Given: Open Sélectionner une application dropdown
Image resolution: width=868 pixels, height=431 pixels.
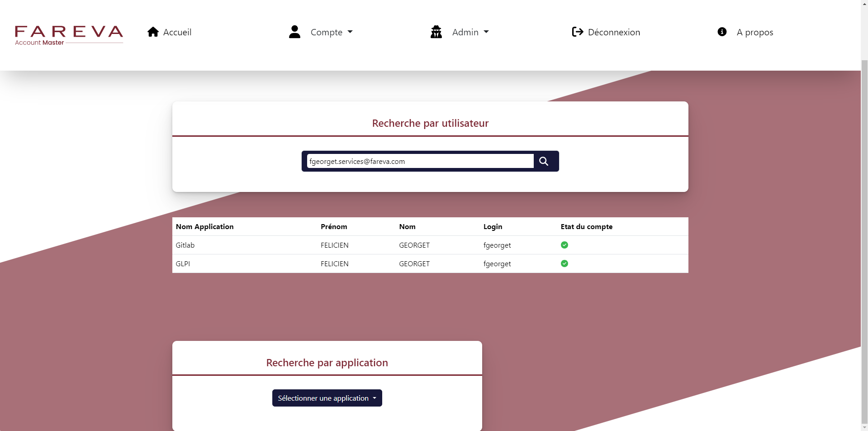Looking at the screenshot, I should (327, 398).
